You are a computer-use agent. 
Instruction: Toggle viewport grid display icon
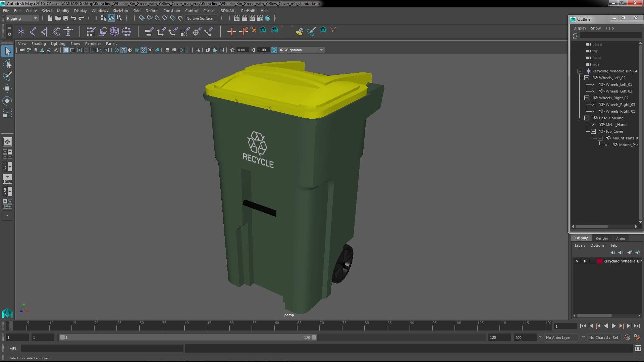pyautogui.click(x=66, y=50)
